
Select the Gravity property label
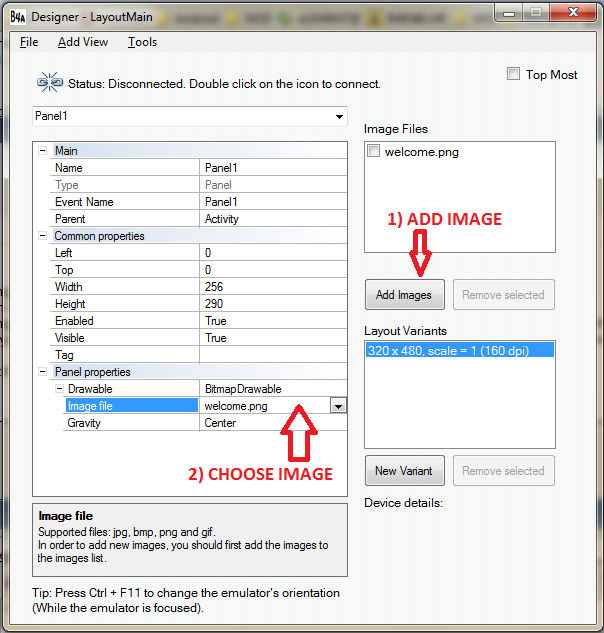pyautogui.click(x=84, y=423)
